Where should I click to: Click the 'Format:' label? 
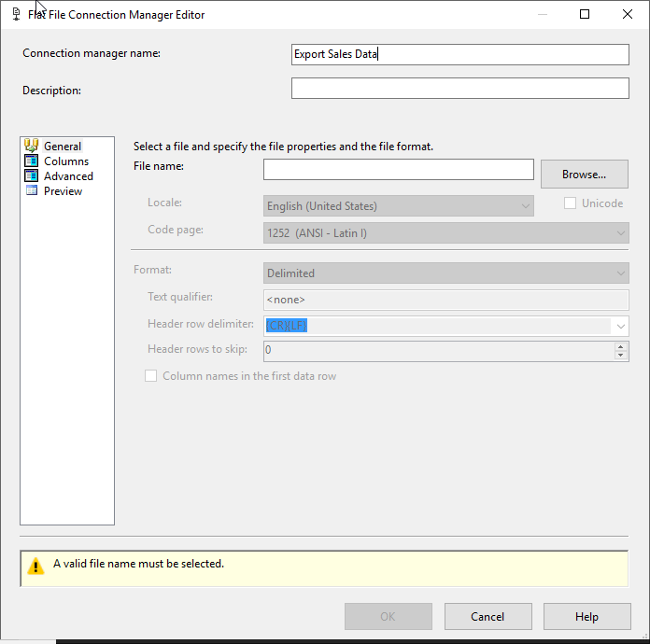point(152,270)
